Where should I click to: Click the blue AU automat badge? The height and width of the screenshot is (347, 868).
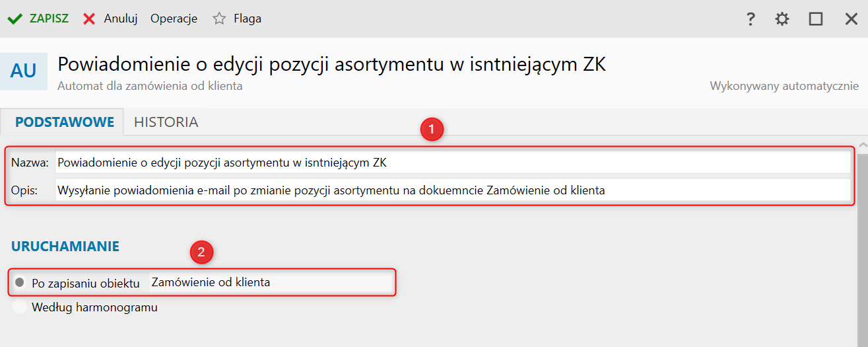(24, 71)
